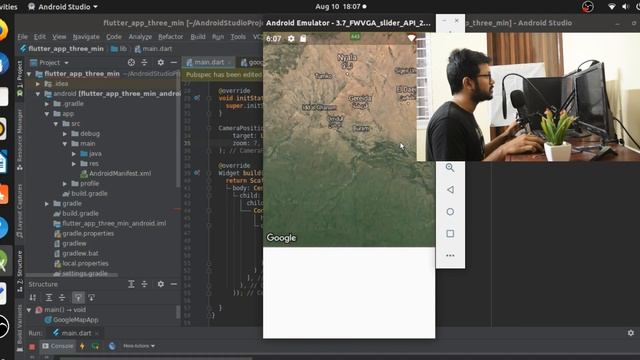This screenshot has height=360, width=640.
Task: Collapse the android module folder arrow
Action: [x=38, y=94]
